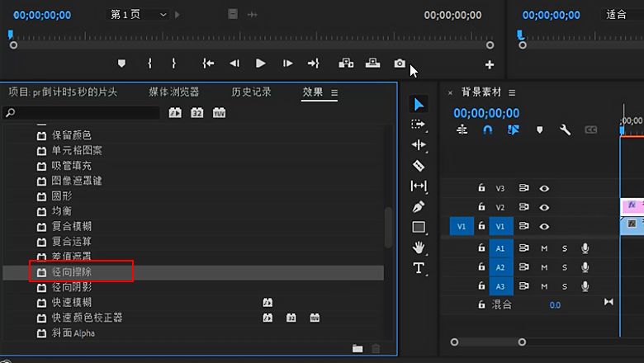This screenshot has width=644, height=363.
Task: Click the effects list vertical scrollbar
Action: point(388,228)
